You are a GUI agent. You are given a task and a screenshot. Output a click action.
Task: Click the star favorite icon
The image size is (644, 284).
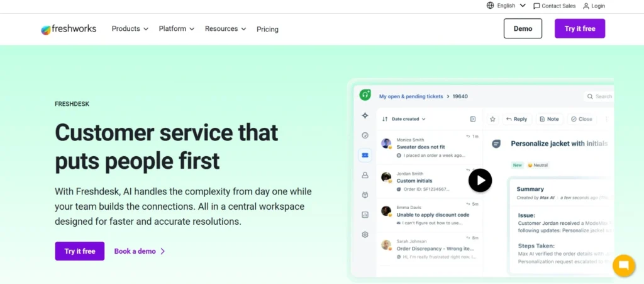492,119
